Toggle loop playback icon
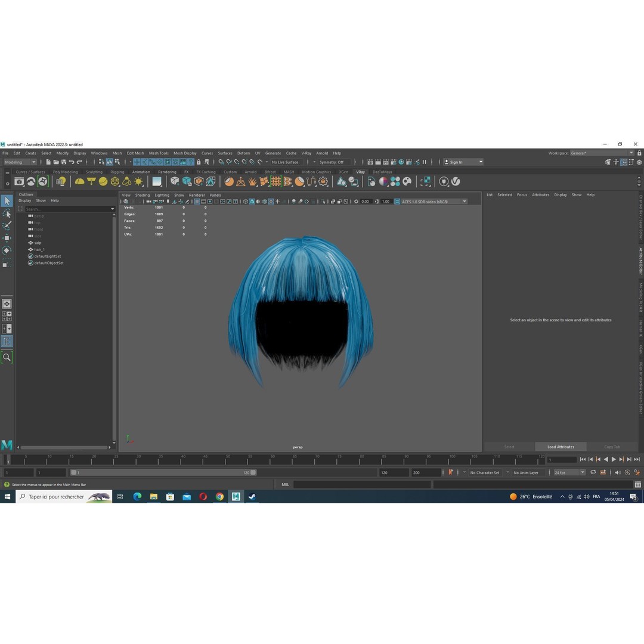Viewport: 644px width, 644px height. [x=593, y=472]
